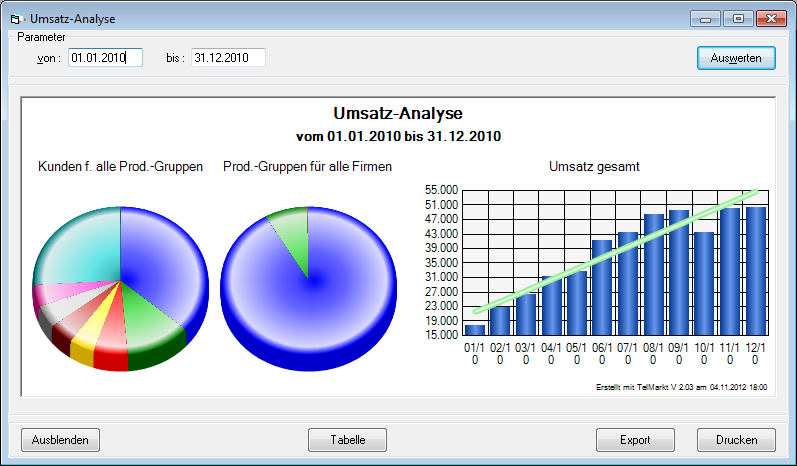This screenshot has width=797, height=466.
Task: Focus the 'bis' end date field
Action: tap(228, 58)
